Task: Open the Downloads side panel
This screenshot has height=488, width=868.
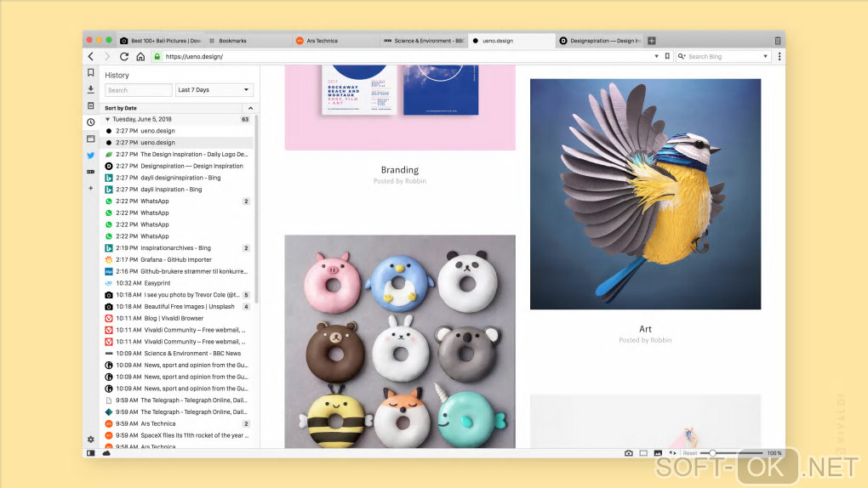Action: coord(91,89)
